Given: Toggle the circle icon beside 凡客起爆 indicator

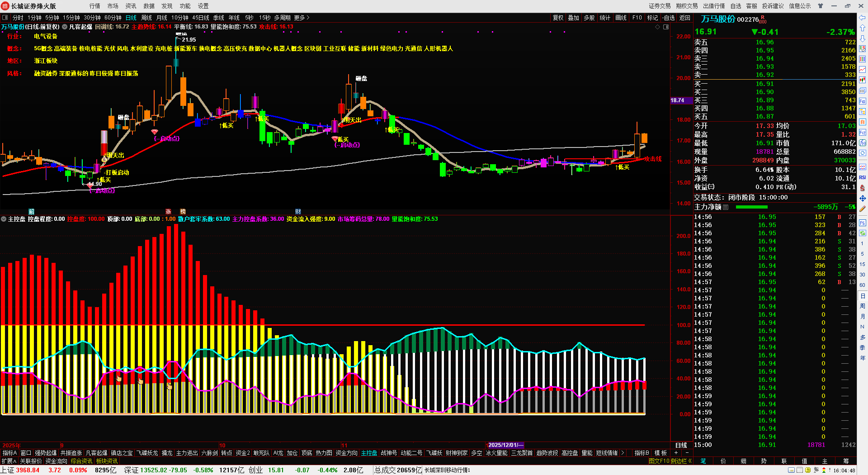Looking at the screenshot, I should [x=65, y=27].
